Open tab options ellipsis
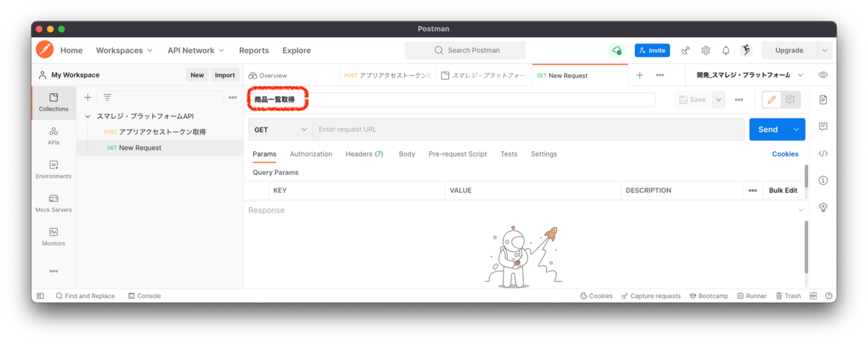The image size is (868, 344). [x=660, y=75]
